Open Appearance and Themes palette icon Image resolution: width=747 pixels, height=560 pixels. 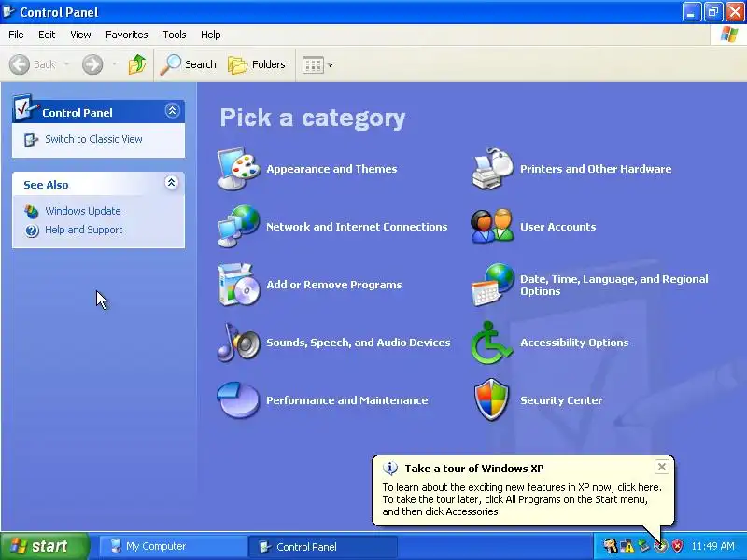[x=239, y=169]
